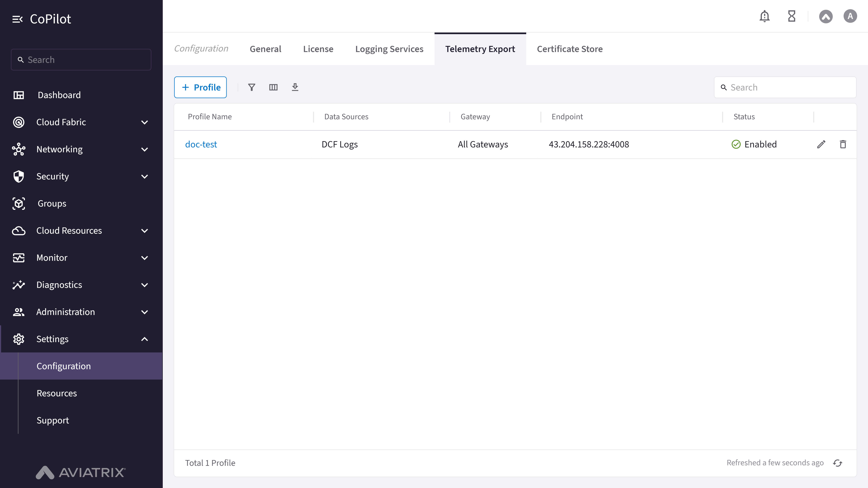Switch to the Certificate Store tab
The height and width of the screenshot is (488, 868).
pyautogui.click(x=570, y=49)
